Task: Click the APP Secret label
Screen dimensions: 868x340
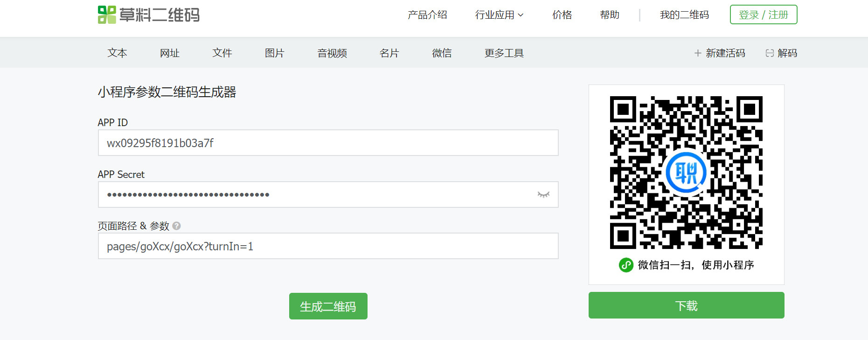Action: pyautogui.click(x=121, y=174)
